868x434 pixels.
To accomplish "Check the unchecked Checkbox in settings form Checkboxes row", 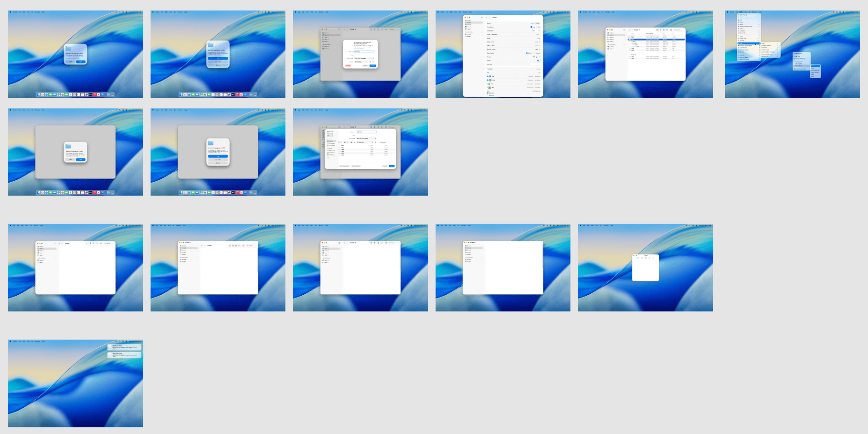I will [537, 27].
